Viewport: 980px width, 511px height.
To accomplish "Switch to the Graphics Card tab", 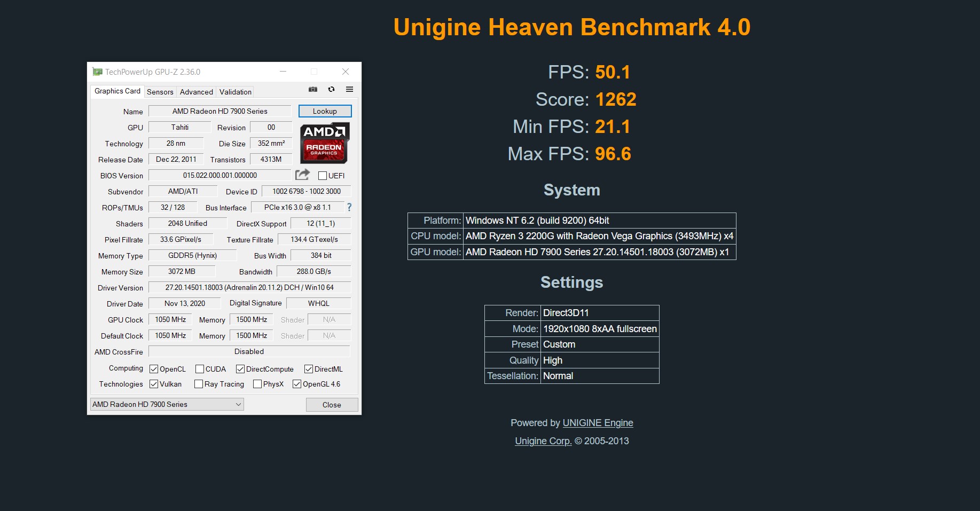I will pyautogui.click(x=117, y=91).
